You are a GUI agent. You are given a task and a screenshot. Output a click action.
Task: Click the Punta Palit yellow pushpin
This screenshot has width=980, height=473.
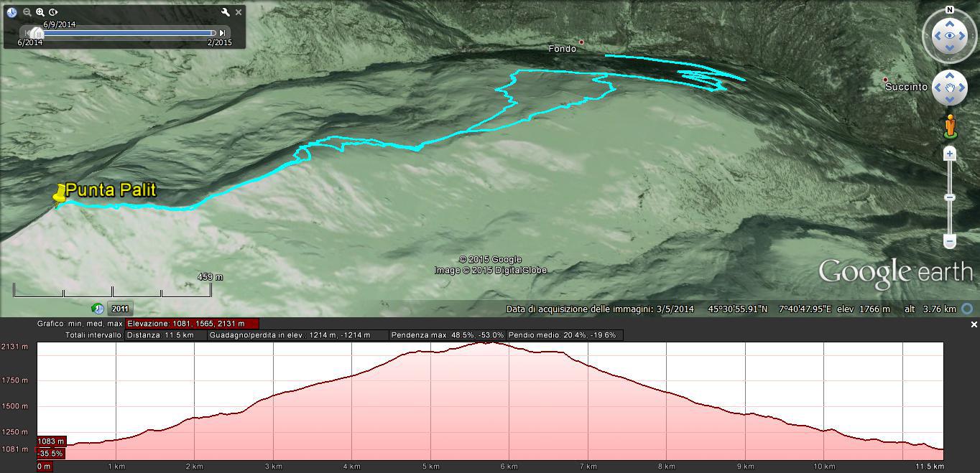pos(59,195)
